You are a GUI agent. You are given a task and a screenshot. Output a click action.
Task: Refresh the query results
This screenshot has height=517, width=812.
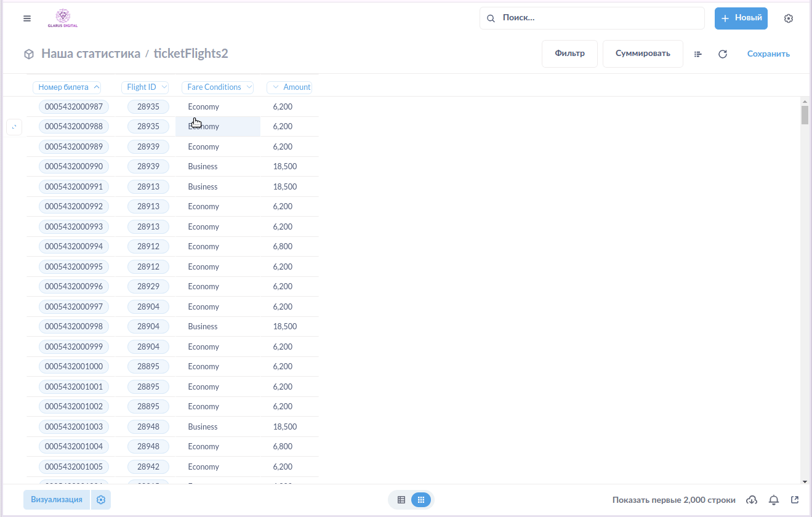pos(723,54)
